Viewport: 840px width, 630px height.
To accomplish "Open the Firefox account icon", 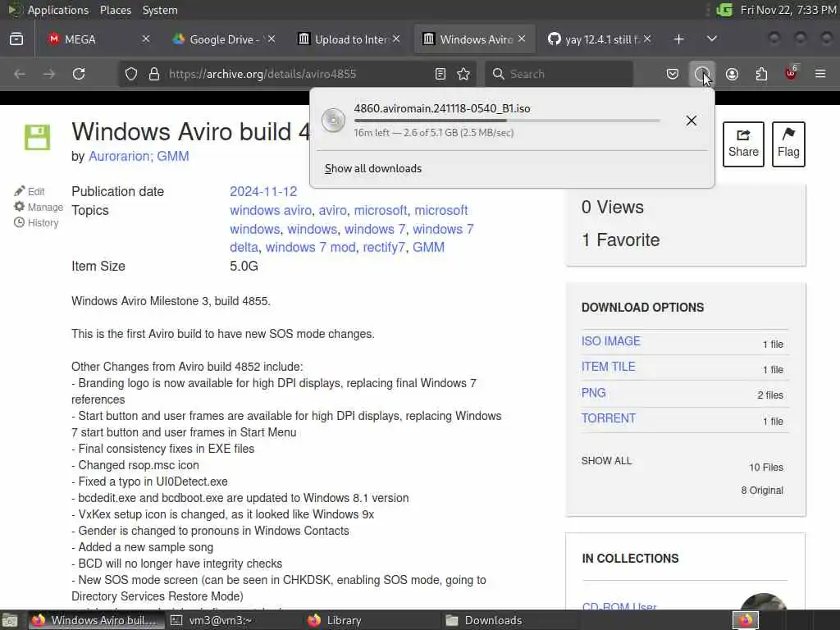I will 732,74.
